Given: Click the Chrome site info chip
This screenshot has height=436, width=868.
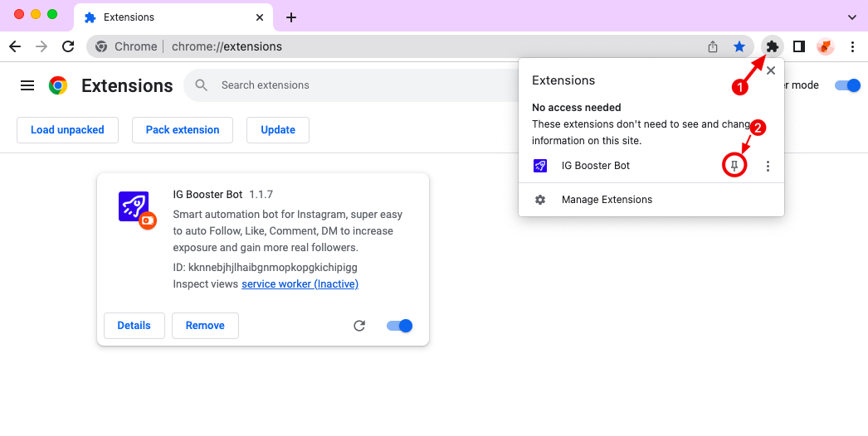Looking at the screenshot, I should (127, 46).
